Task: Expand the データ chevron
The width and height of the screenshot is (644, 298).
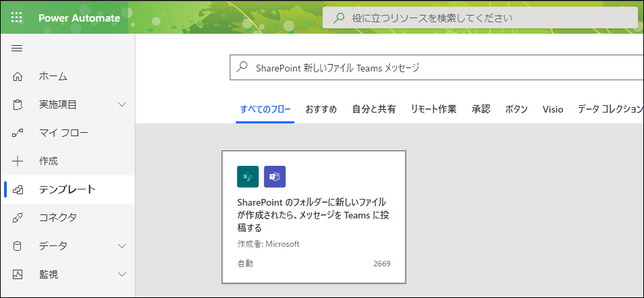Action: click(x=122, y=246)
